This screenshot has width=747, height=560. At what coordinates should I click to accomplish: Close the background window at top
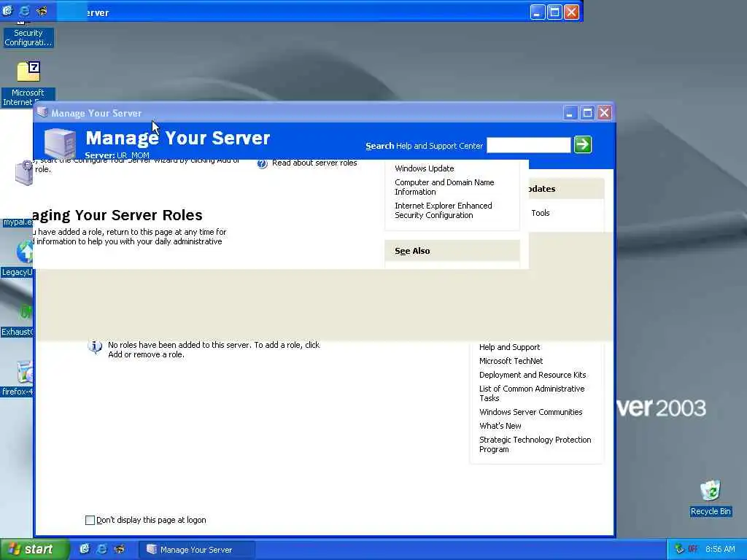(x=571, y=12)
